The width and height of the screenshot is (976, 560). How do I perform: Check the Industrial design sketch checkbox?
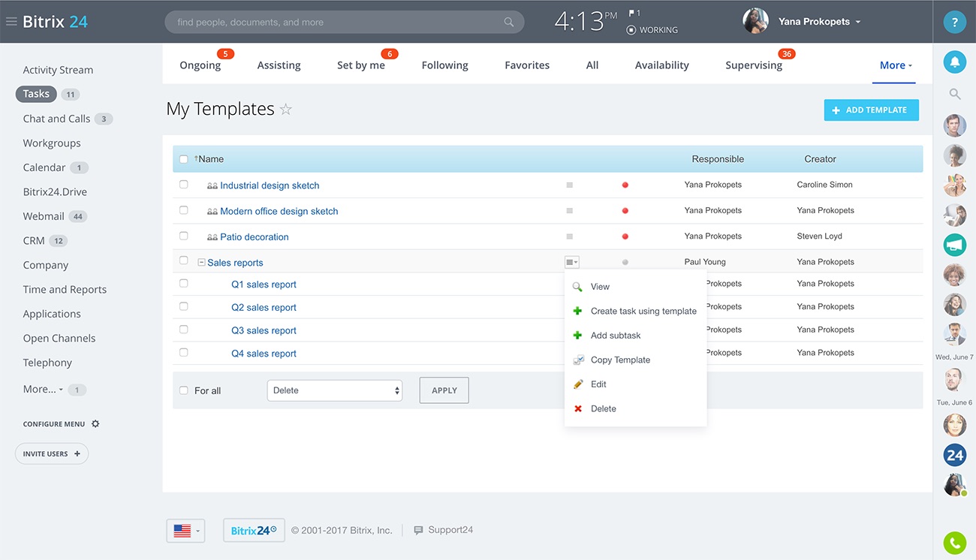pos(184,185)
